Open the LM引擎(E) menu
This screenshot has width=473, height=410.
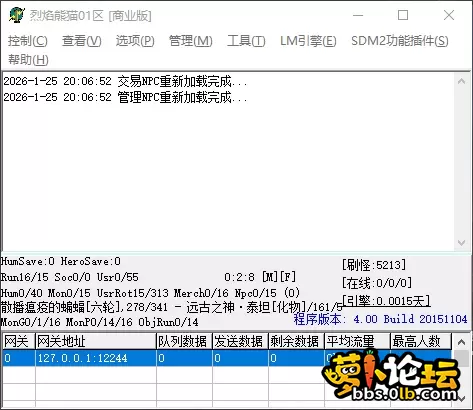[x=308, y=41]
